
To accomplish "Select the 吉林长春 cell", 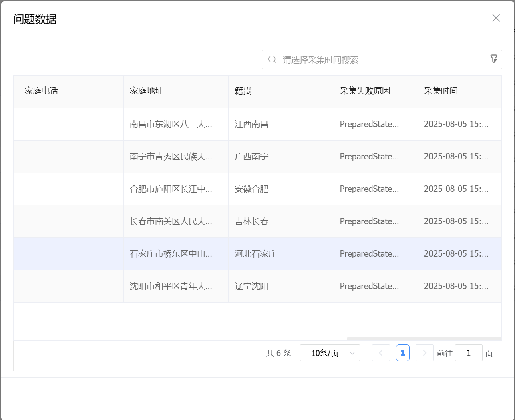I will pos(251,221).
